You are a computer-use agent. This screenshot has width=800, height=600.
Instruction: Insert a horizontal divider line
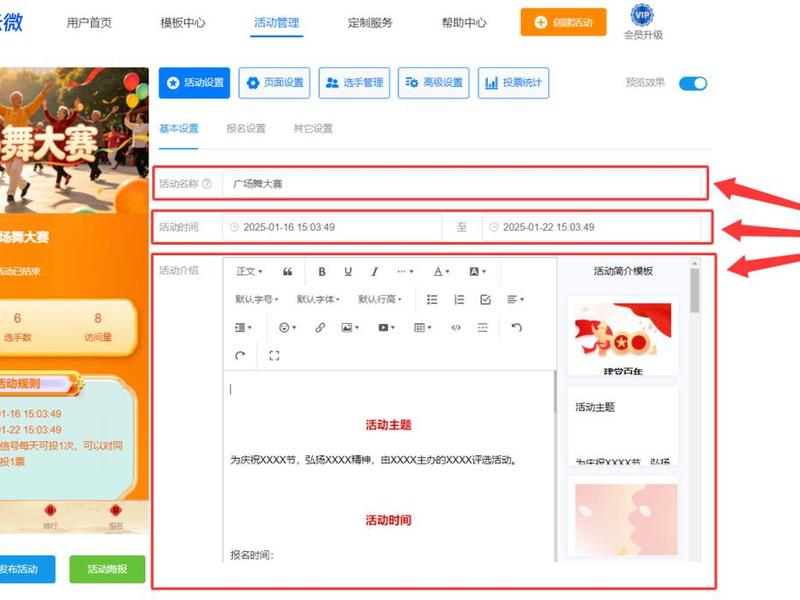click(483, 328)
